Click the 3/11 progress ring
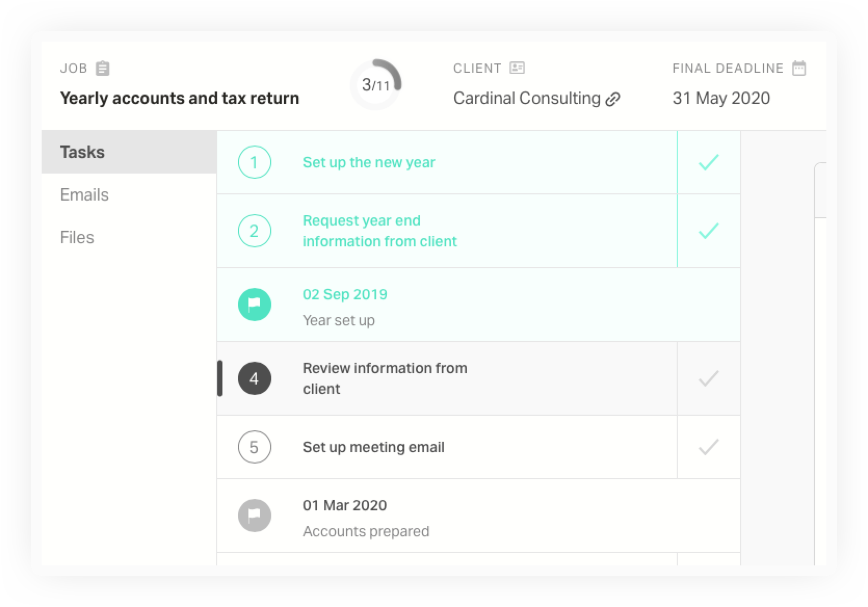Screen dimensions: 868x607 tap(376, 84)
